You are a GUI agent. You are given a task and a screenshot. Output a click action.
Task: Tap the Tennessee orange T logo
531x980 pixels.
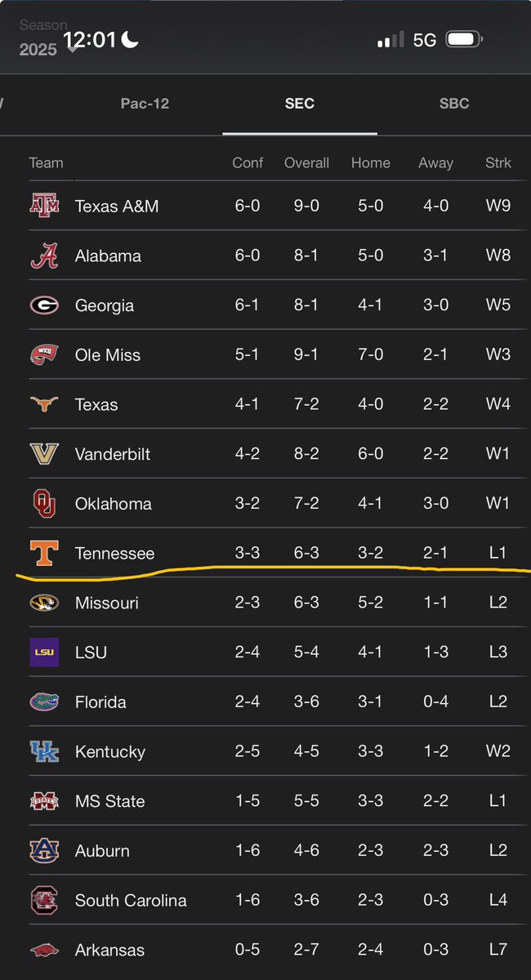[x=44, y=553]
